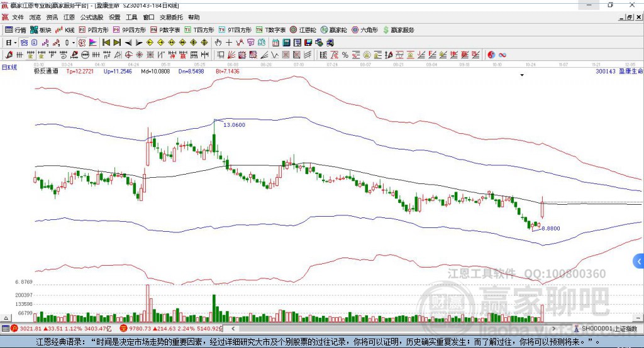Open the 设置 menu

coord(114,17)
